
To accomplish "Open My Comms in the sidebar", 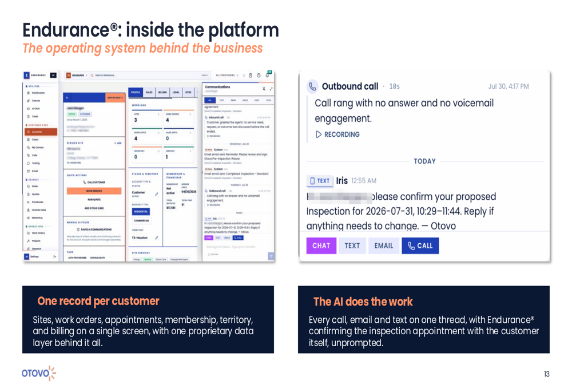I will click(x=35, y=148).
